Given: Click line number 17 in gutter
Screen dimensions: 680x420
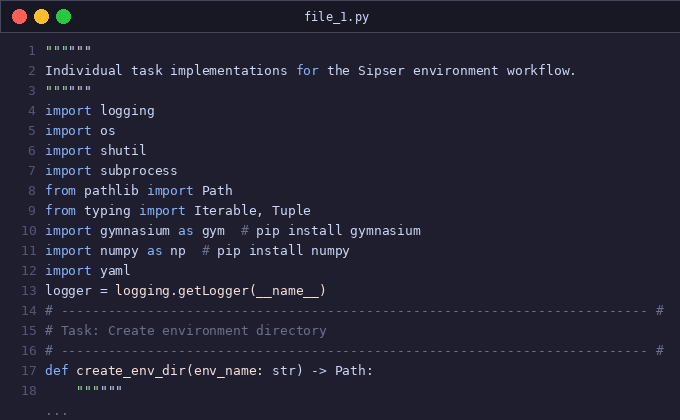Looking at the screenshot, I should [29, 371].
